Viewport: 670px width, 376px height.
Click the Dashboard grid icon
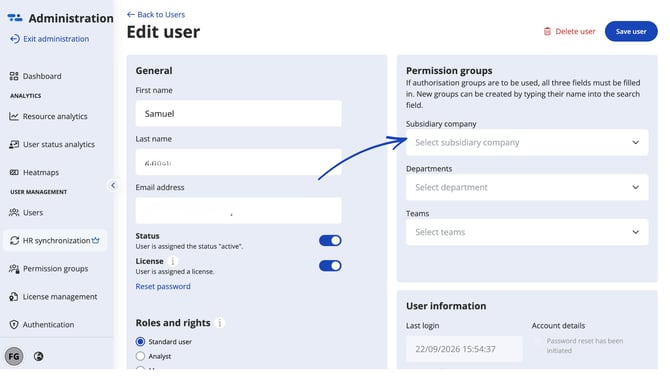14,76
